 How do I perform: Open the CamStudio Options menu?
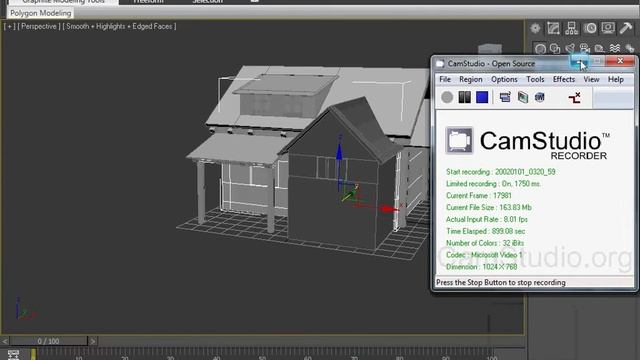[504, 79]
